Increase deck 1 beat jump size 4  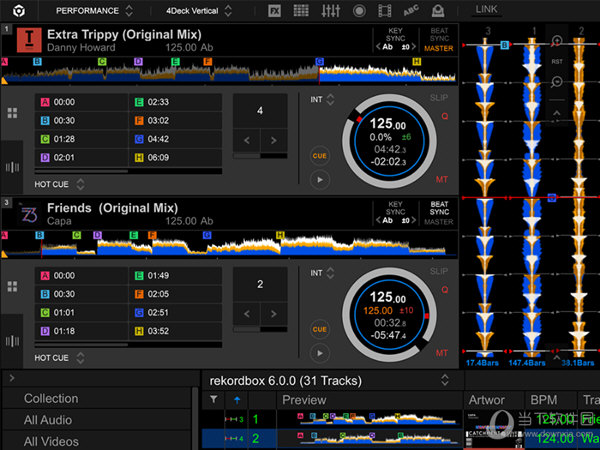click(x=274, y=140)
